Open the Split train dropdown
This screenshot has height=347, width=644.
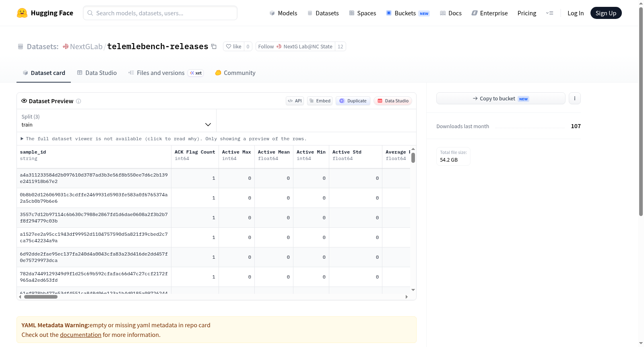pos(116,121)
